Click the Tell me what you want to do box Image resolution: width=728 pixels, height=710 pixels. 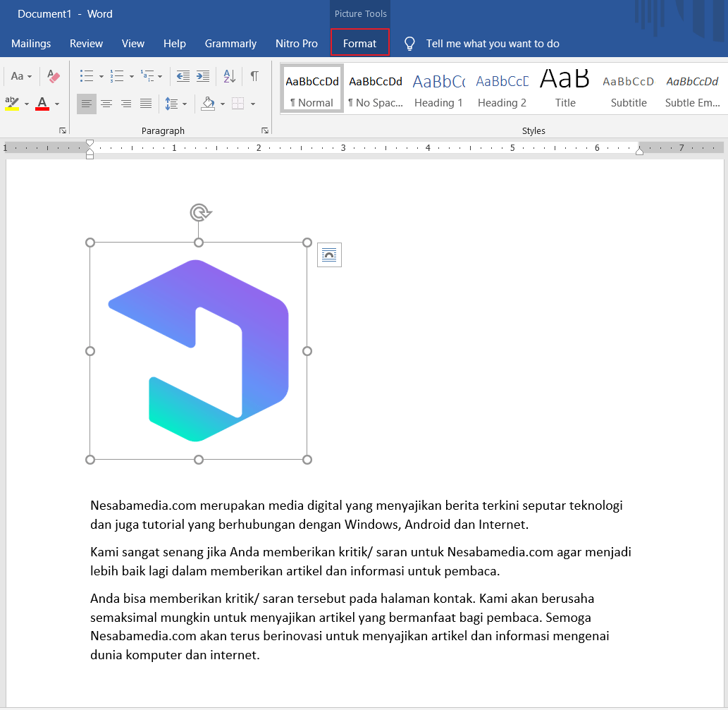point(493,44)
